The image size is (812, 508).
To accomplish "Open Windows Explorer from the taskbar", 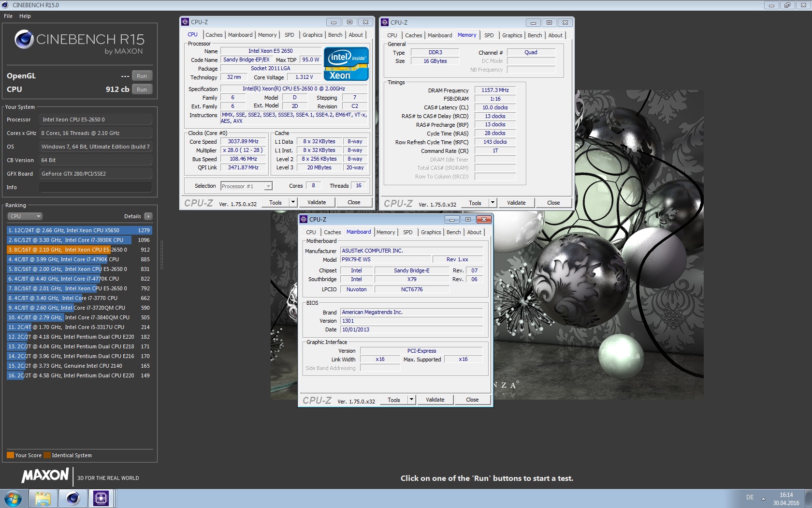I will (43, 498).
